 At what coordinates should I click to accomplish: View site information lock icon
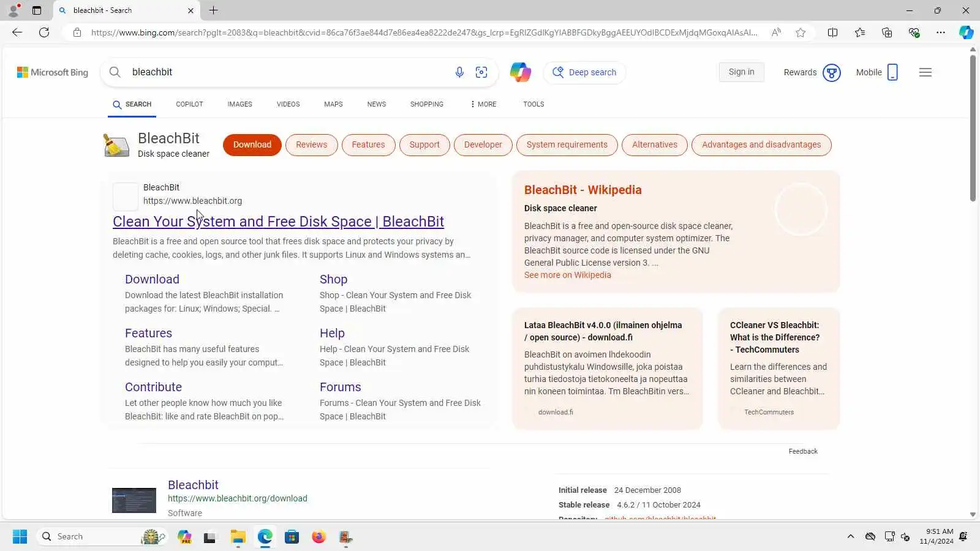pyautogui.click(x=77, y=32)
